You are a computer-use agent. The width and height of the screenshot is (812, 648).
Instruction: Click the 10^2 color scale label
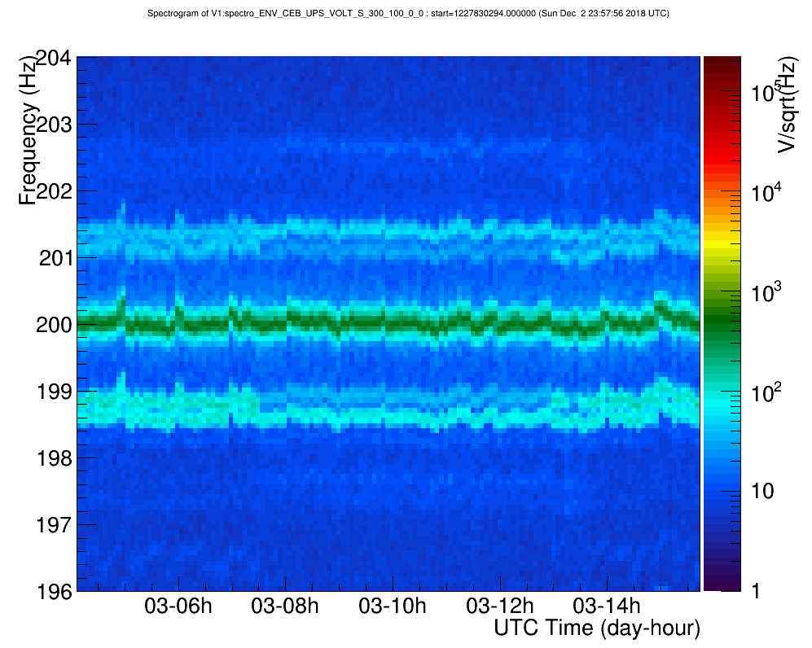[x=766, y=393]
